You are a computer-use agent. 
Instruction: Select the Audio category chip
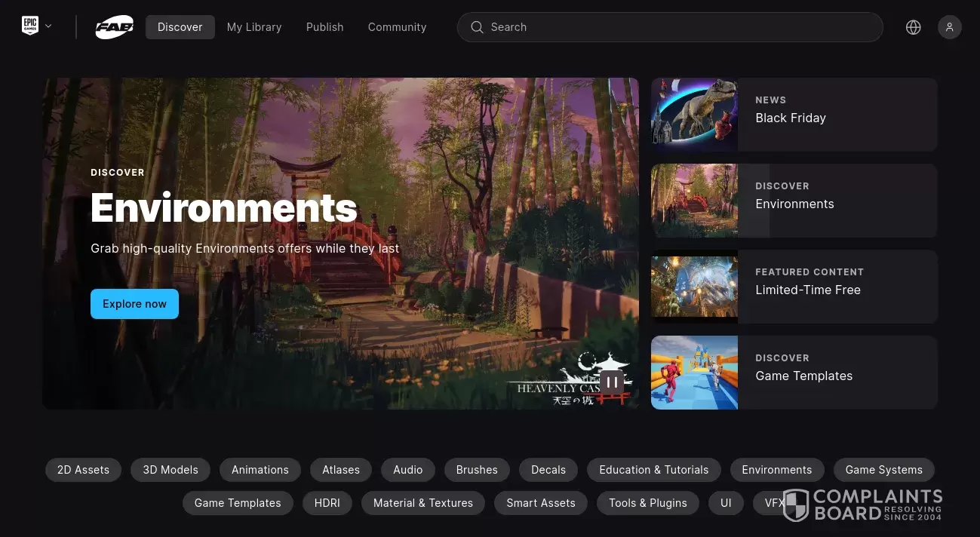[407, 470]
